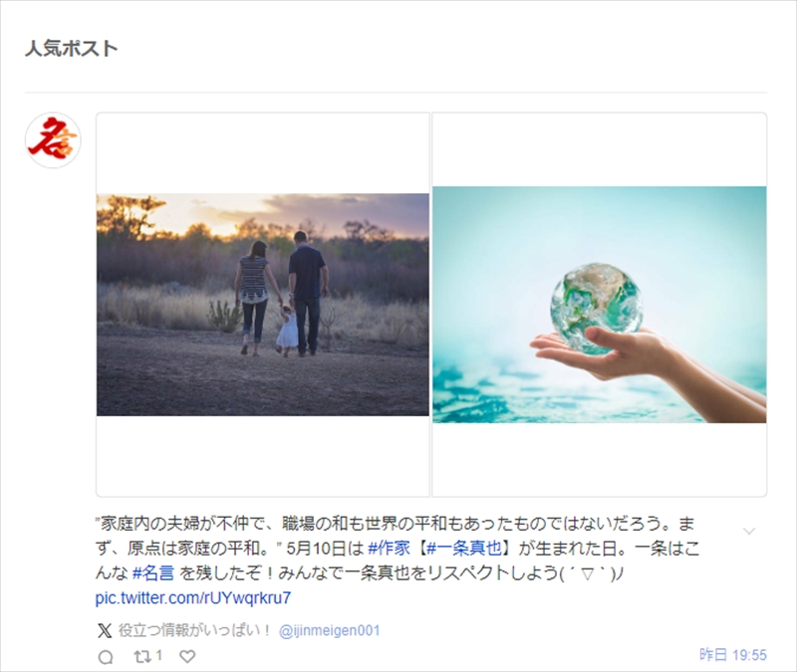
Task: Repost using the retweet arrows icon
Action: coord(142,656)
